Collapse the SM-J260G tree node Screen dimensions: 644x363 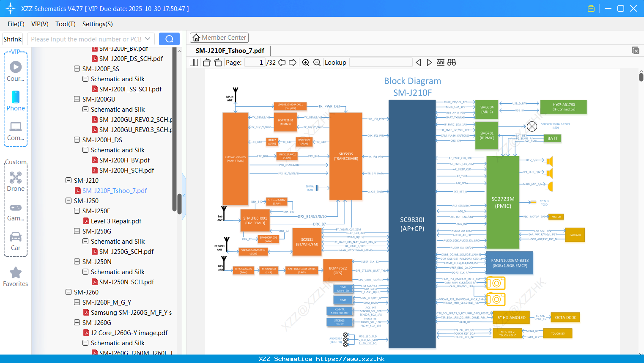(77, 322)
